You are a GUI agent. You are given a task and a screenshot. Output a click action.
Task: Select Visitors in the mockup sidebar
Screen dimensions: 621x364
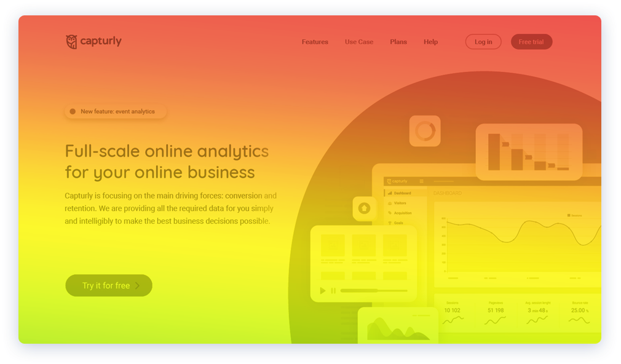tap(400, 203)
